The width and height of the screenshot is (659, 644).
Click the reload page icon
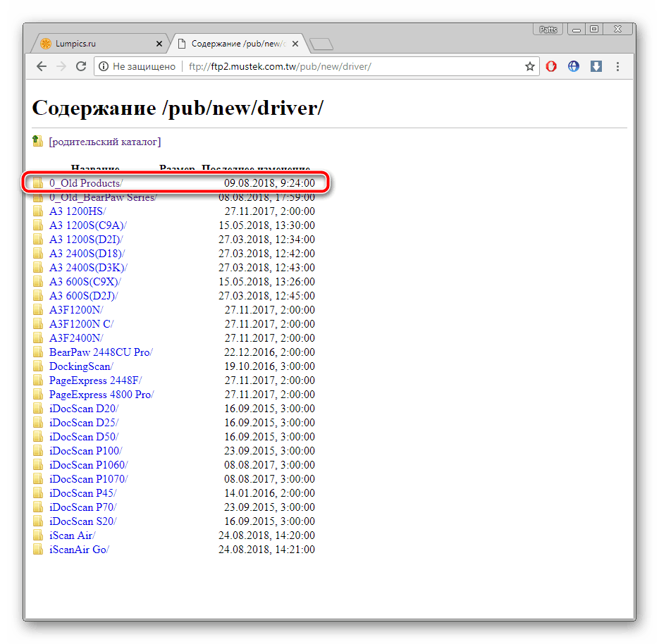(81, 66)
